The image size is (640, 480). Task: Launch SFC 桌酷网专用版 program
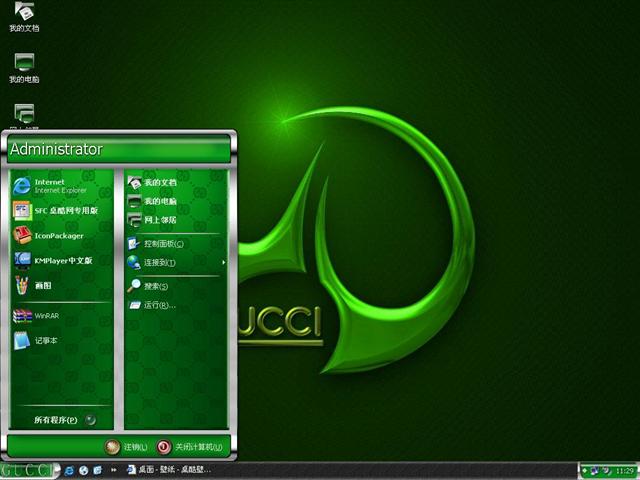(61, 211)
